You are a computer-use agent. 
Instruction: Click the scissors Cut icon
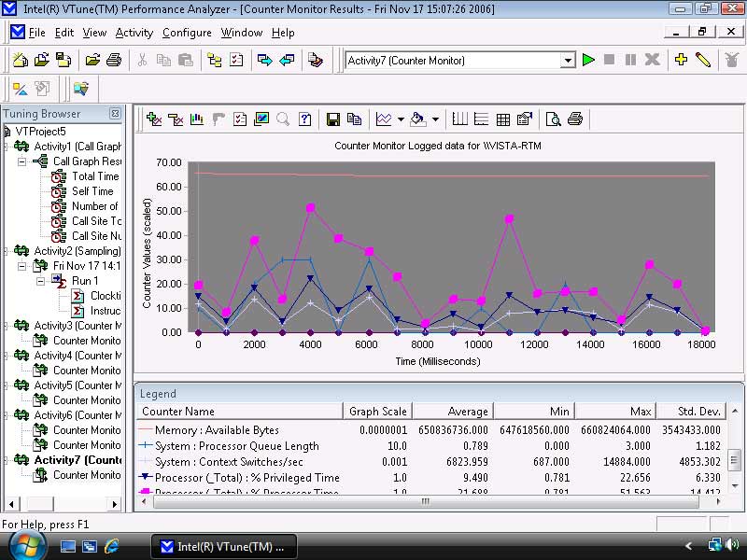click(142, 60)
